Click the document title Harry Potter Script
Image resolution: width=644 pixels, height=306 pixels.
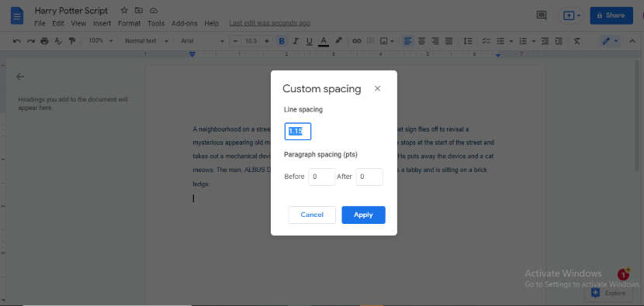coord(71,10)
